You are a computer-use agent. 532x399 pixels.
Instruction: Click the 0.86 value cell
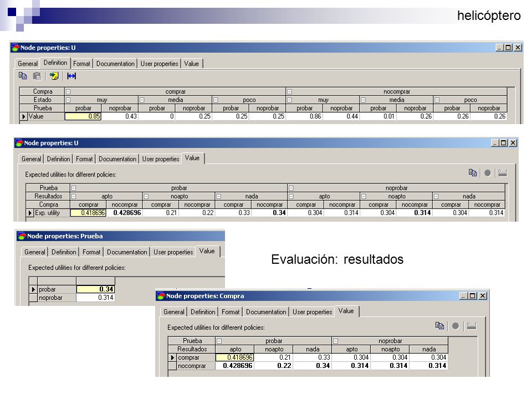[304, 116]
